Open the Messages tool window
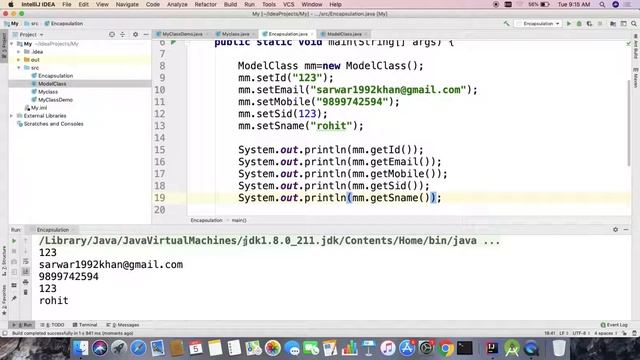640x360 pixels. click(123, 325)
